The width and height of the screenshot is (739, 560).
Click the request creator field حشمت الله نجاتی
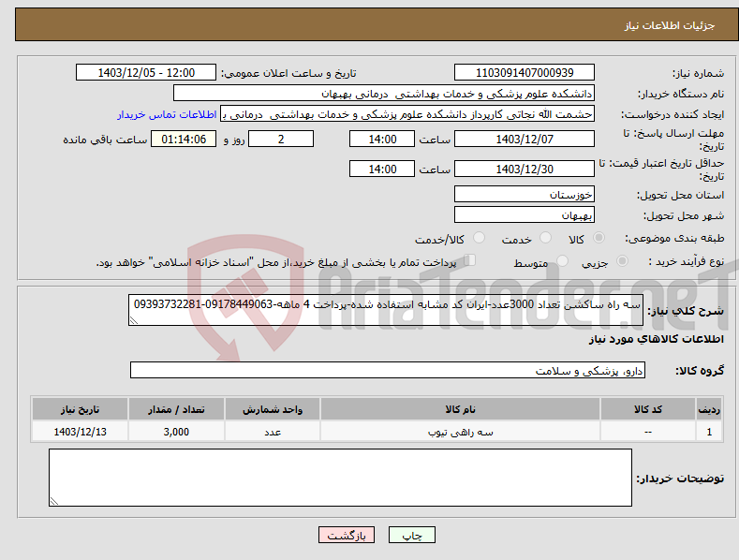[407, 113]
